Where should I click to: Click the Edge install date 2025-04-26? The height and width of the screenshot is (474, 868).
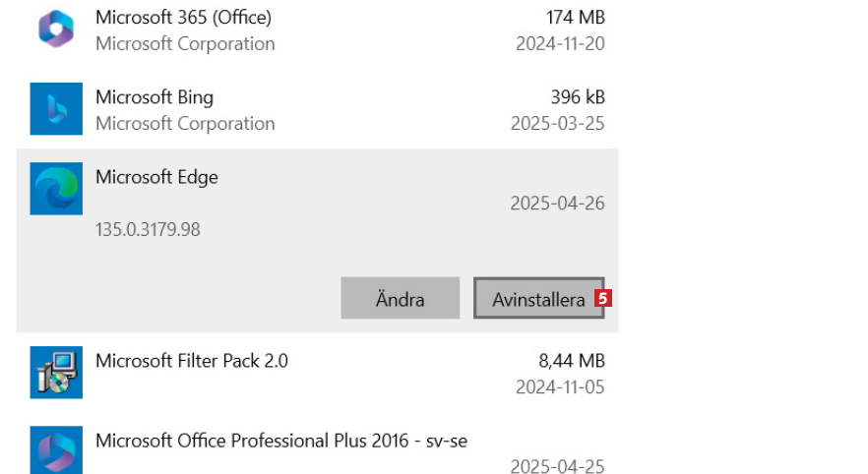pos(557,204)
